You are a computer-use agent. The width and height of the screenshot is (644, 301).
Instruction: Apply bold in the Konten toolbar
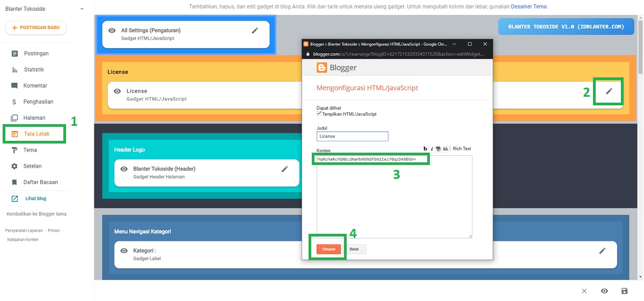pos(425,149)
